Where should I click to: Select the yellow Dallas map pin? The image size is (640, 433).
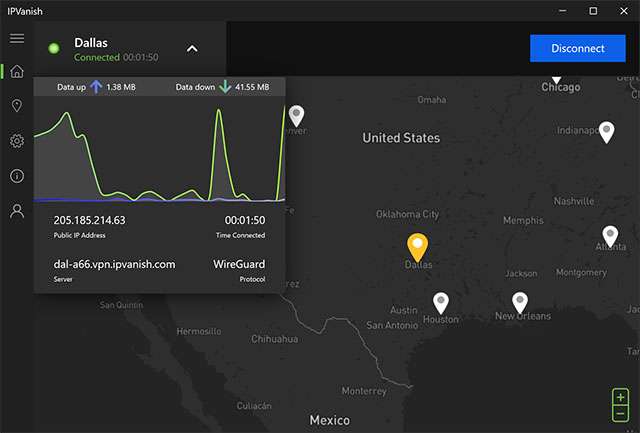coord(417,247)
